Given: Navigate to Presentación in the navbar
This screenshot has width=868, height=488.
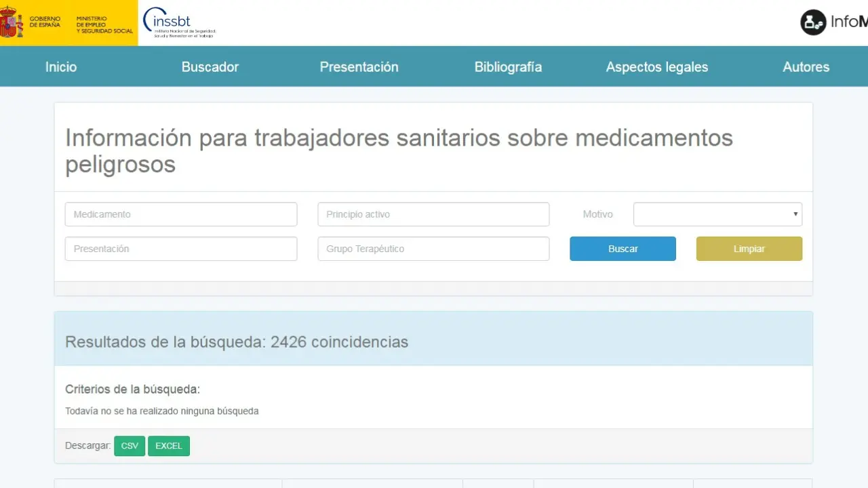Looking at the screenshot, I should 359,67.
